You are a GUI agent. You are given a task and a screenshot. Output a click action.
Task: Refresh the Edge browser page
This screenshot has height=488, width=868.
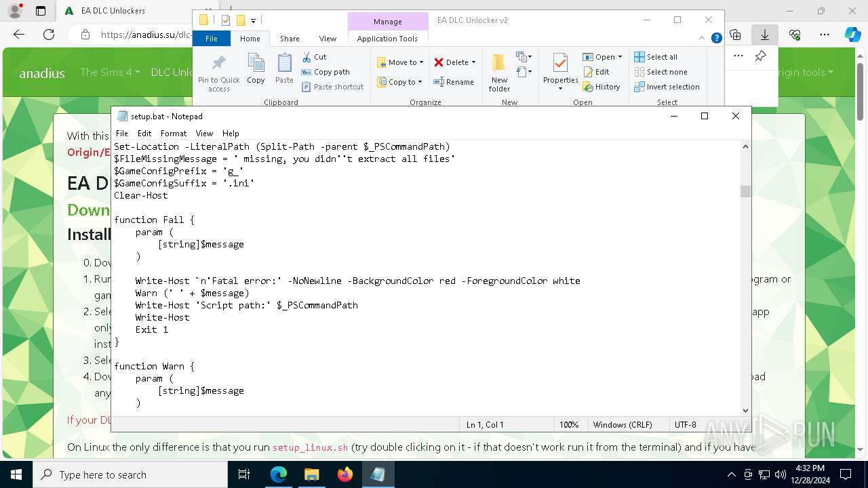point(49,35)
